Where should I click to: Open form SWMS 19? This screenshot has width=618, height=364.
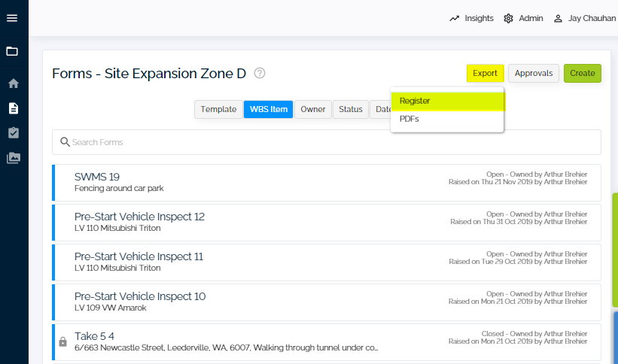327,183
